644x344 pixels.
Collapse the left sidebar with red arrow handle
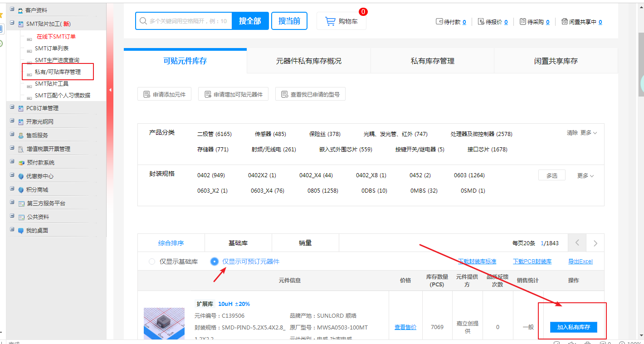110,90
